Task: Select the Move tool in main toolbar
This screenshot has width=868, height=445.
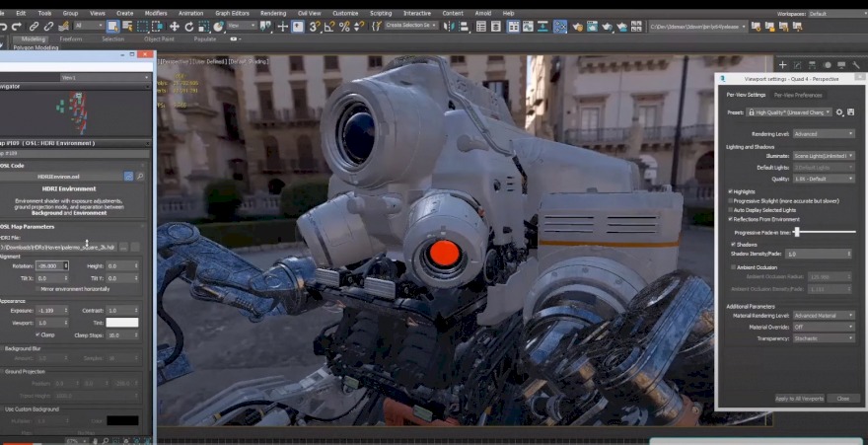Action: [175, 27]
